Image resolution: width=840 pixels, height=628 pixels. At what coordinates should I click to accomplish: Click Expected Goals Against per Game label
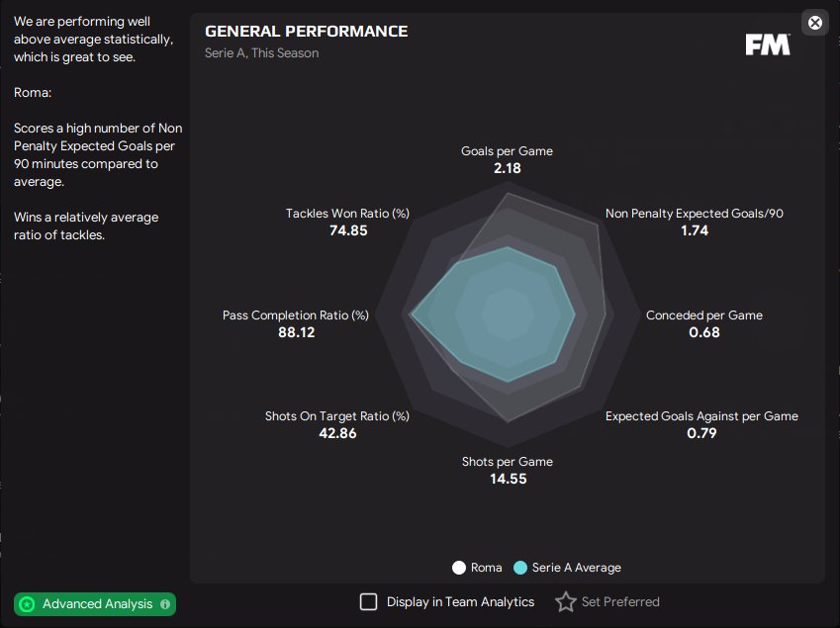pos(701,416)
